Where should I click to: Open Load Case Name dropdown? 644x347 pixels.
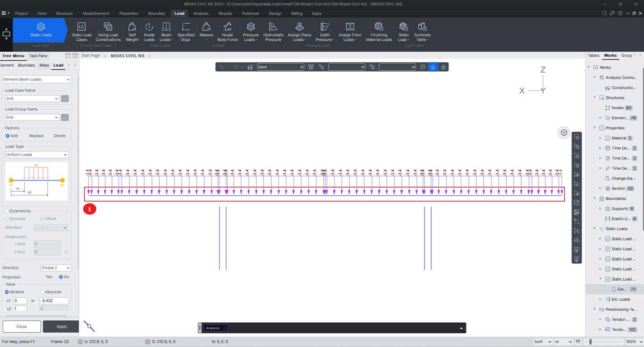[x=32, y=99]
